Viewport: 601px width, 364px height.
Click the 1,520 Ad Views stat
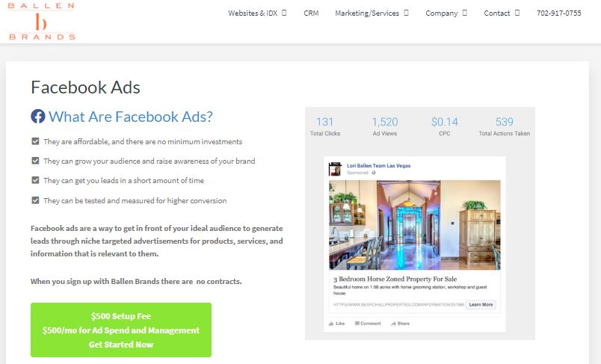point(385,126)
